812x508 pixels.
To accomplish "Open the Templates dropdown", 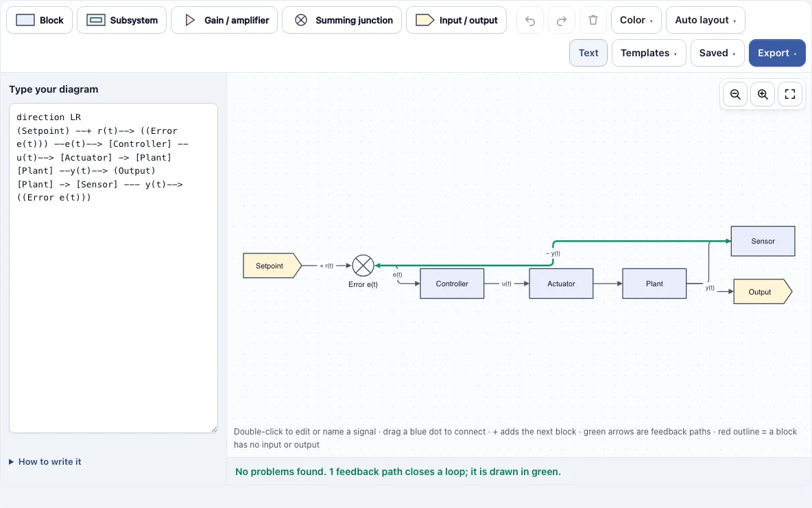I will (649, 53).
